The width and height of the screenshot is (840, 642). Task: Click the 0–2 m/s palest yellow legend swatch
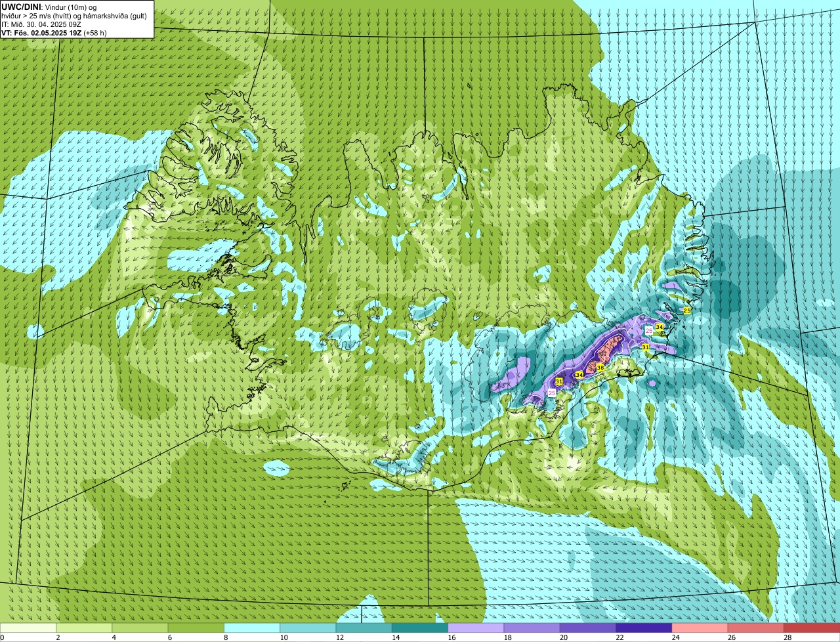pyautogui.click(x=28, y=628)
